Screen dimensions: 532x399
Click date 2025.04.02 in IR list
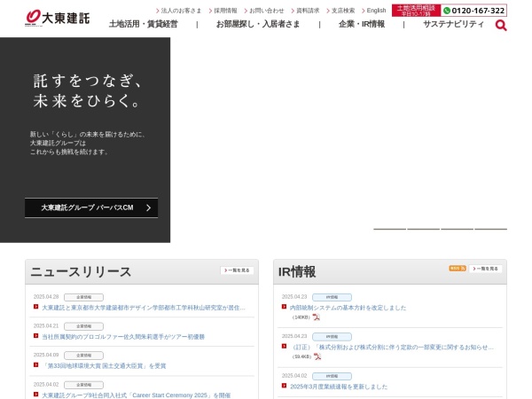[294, 376]
